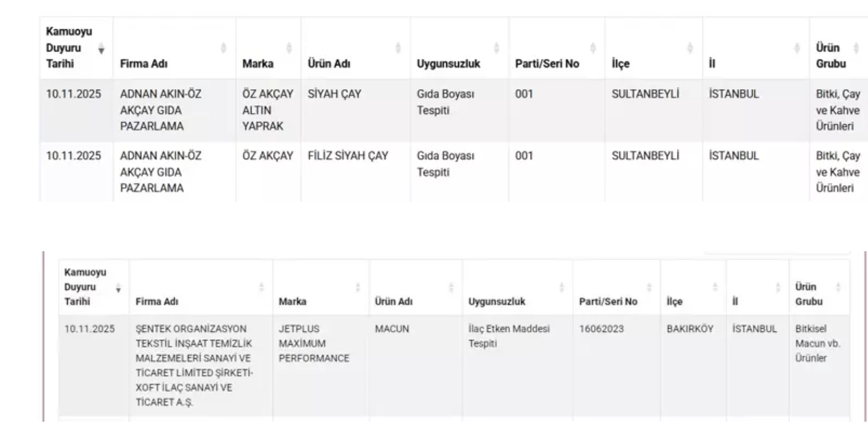Sort upper table by Parti/Seri No arrows
The width and height of the screenshot is (868, 442).
593,49
